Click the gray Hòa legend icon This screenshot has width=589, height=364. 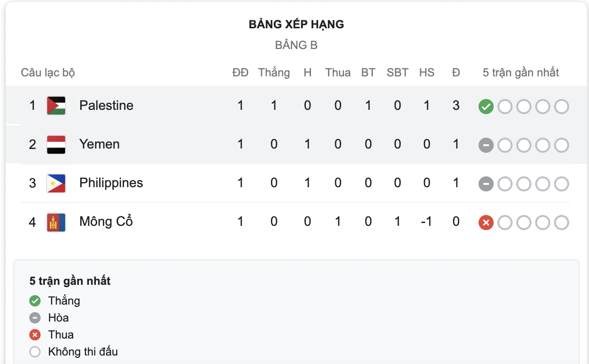[x=35, y=318]
